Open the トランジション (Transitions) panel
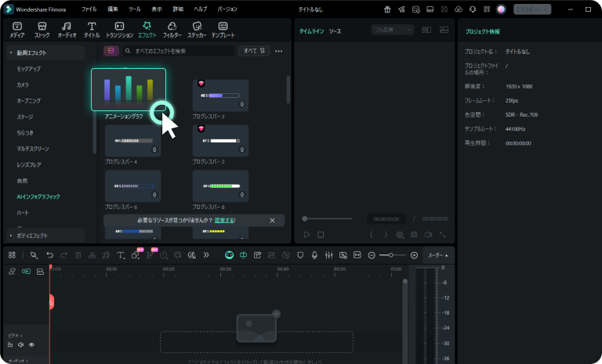The width and height of the screenshot is (602, 364). pyautogui.click(x=119, y=30)
